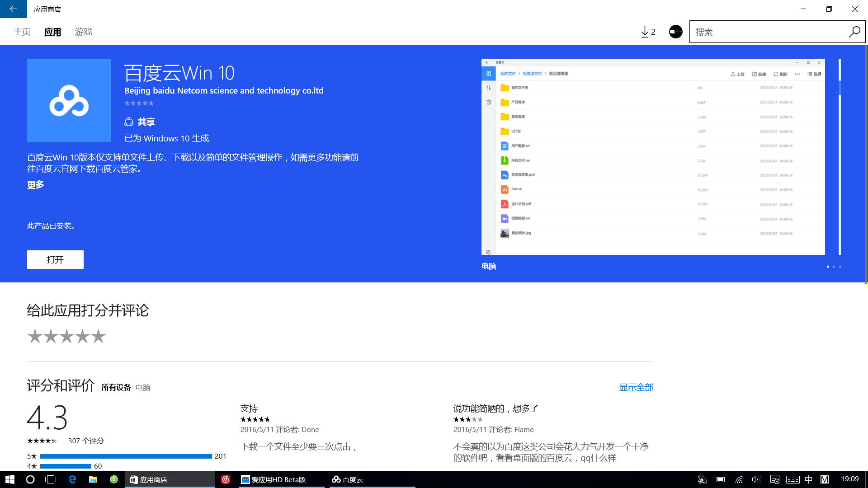Expand description with 更多
This screenshot has height=488, width=868.
point(36,185)
